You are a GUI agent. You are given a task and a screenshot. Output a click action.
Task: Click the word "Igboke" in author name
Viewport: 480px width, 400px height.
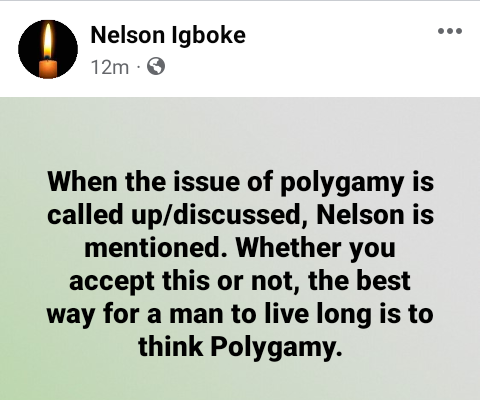[209, 35]
